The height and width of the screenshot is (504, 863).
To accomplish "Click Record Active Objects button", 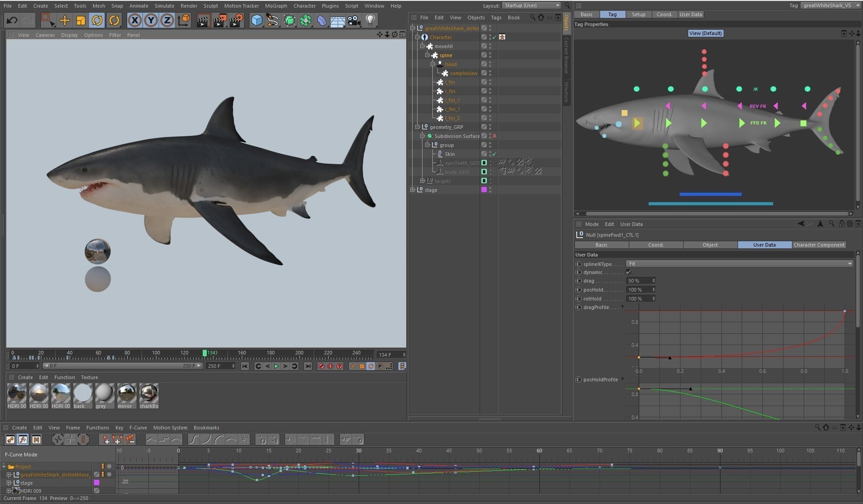I will click(321, 366).
